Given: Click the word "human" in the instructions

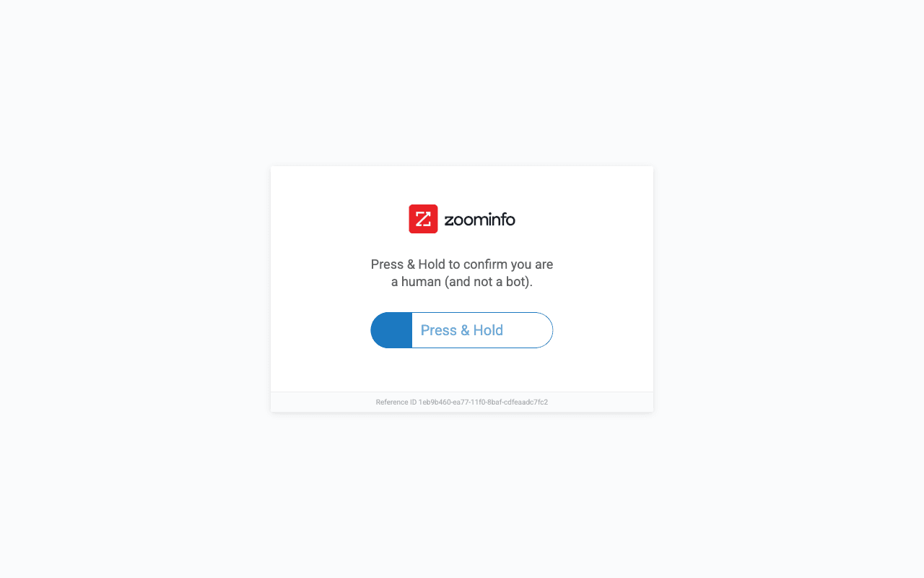Looking at the screenshot, I should [422, 282].
